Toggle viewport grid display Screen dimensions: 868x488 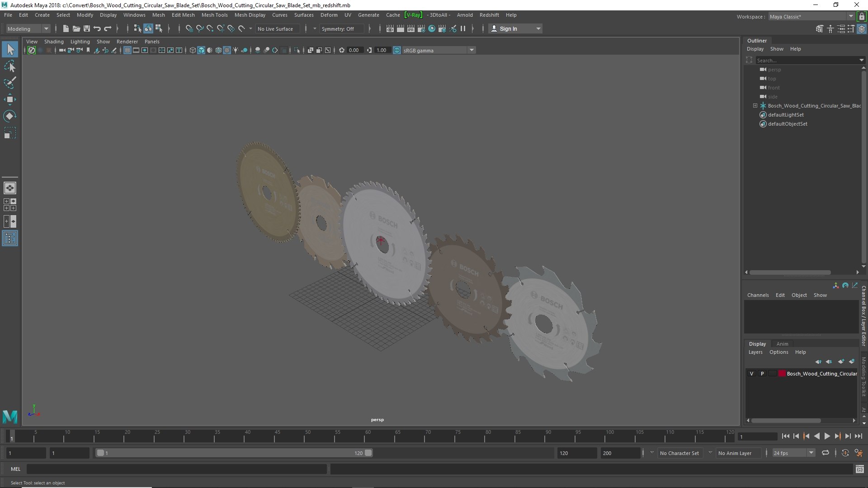click(x=127, y=50)
